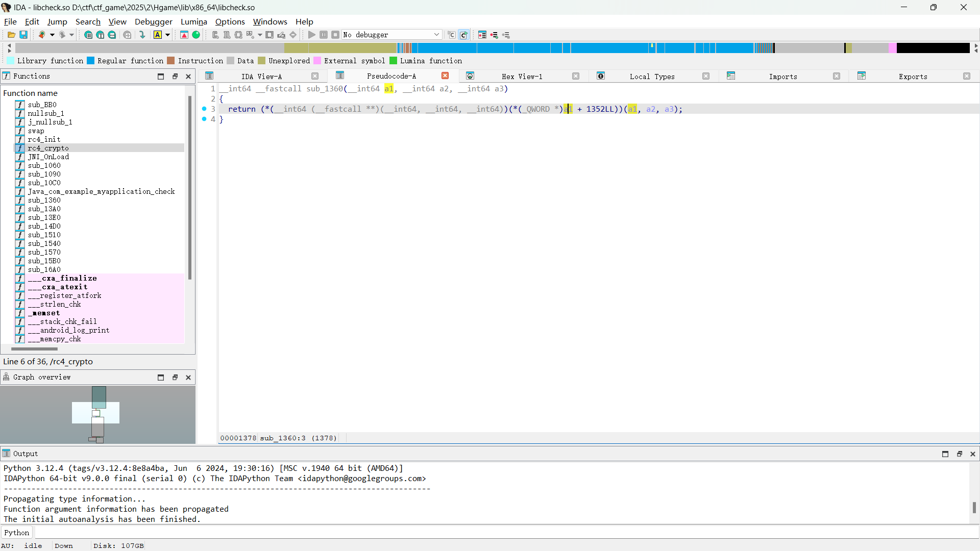Click the Local Types tab icon
This screenshot has height=551, width=980.
tap(601, 76)
